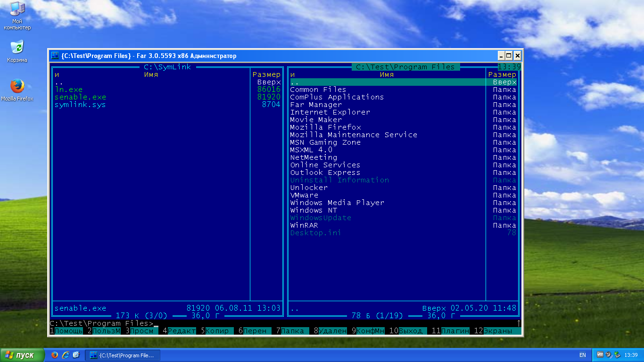
Task: Launch Firefox from the quick launch bar
Action: [x=55, y=355]
